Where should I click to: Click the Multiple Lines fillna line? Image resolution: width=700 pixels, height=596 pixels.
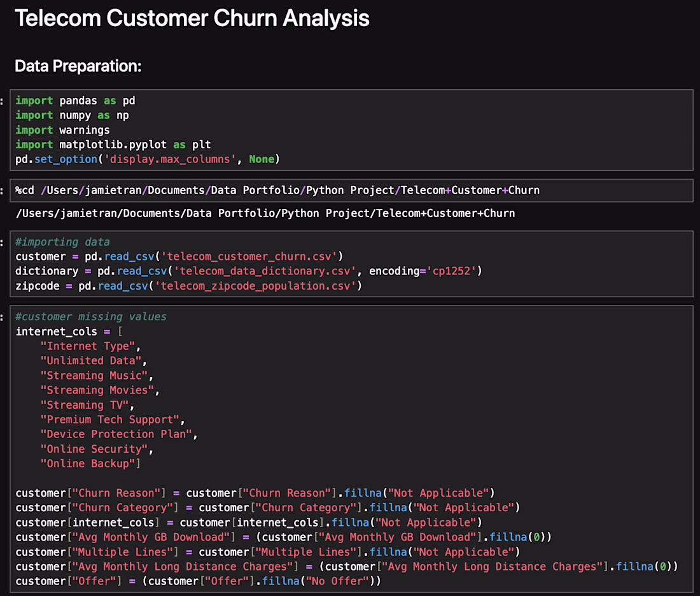pos(267,552)
